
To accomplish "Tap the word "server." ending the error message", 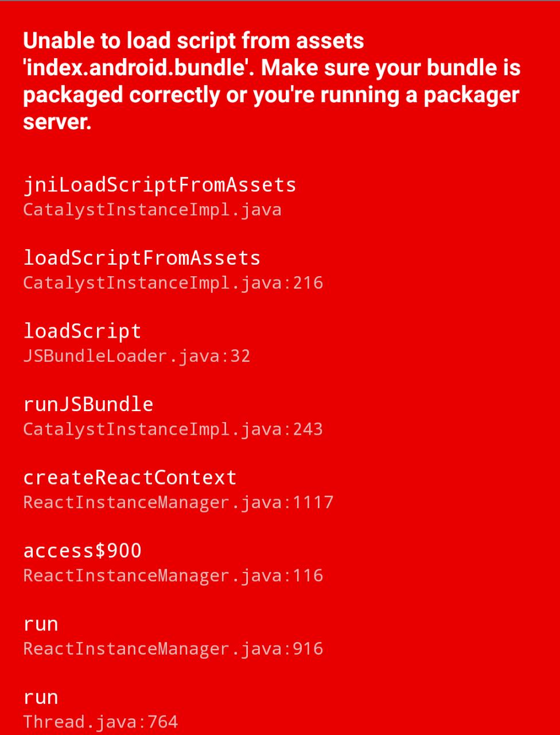I will (x=57, y=121).
